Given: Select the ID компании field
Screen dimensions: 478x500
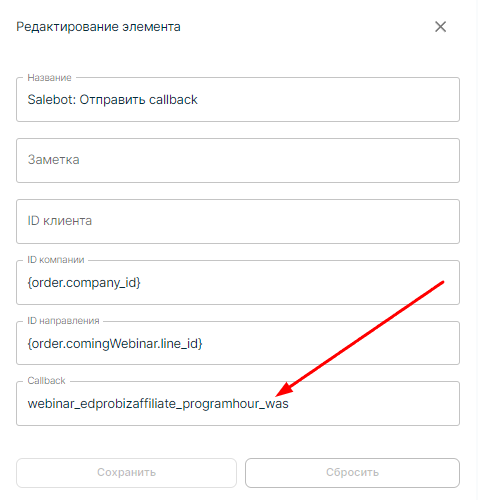Looking at the screenshot, I should tap(238, 282).
